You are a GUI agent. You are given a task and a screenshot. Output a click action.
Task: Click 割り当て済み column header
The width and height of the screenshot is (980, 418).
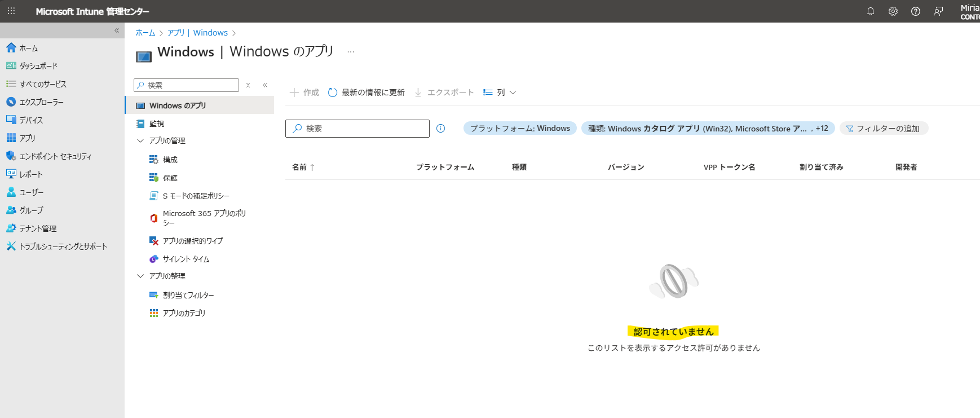(x=822, y=167)
